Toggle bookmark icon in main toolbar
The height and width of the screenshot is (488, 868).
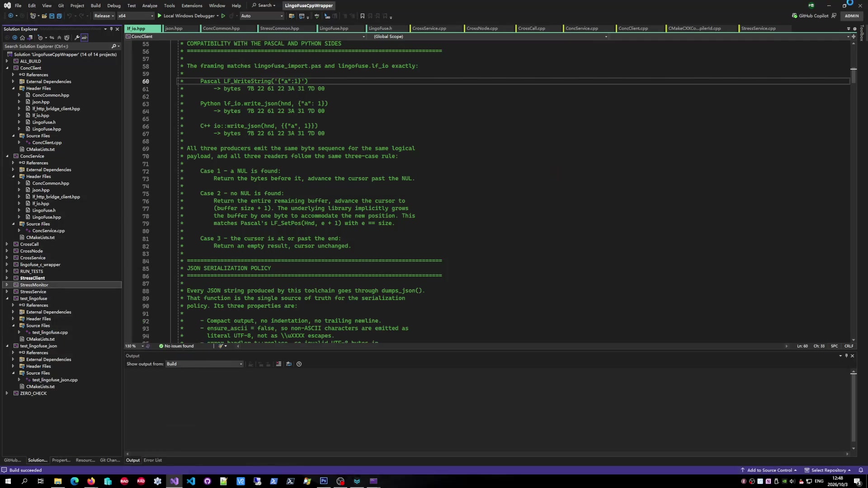click(x=362, y=16)
